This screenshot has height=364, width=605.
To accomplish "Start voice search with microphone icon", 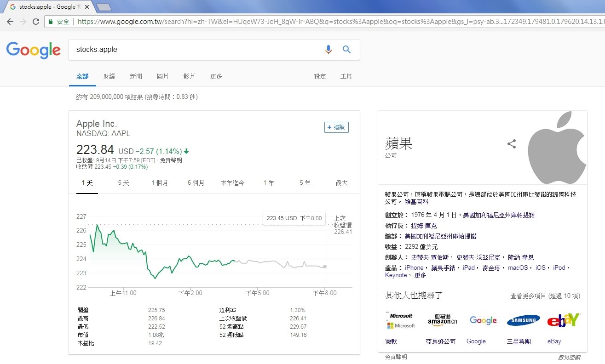I will 328,50.
